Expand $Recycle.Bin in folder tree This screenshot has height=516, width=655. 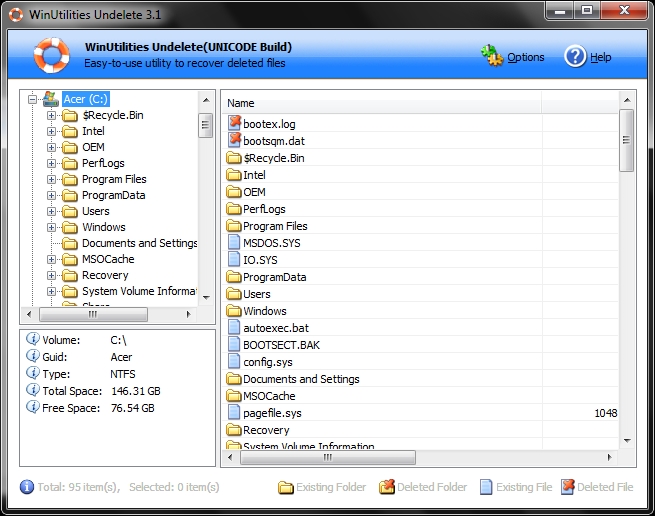tap(51, 115)
